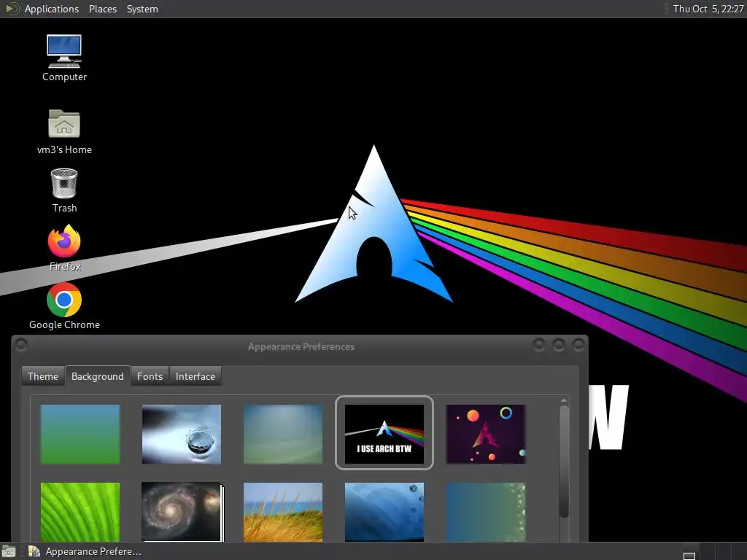The image size is (747, 560).
Task: Select the I USE ARCH BTW wallpaper
Action: click(x=384, y=434)
